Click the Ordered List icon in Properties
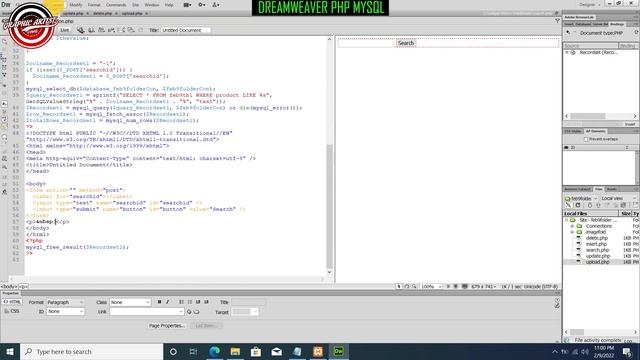Viewport: 640px width, 360px height. 190,302
